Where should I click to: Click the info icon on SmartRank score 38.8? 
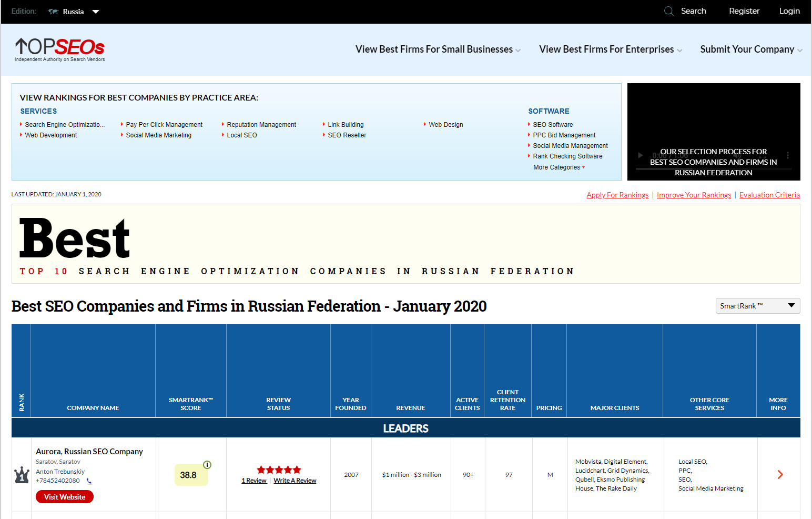tap(207, 465)
